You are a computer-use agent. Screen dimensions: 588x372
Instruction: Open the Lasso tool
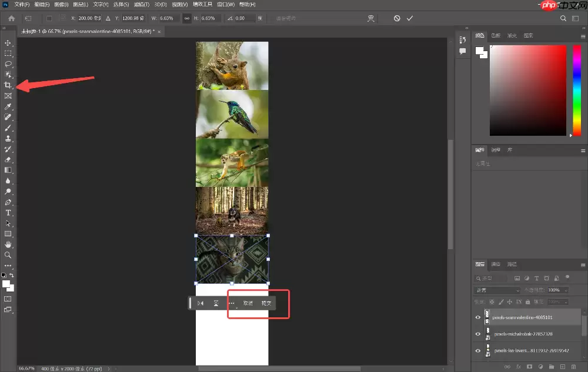pyautogui.click(x=8, y=63)
